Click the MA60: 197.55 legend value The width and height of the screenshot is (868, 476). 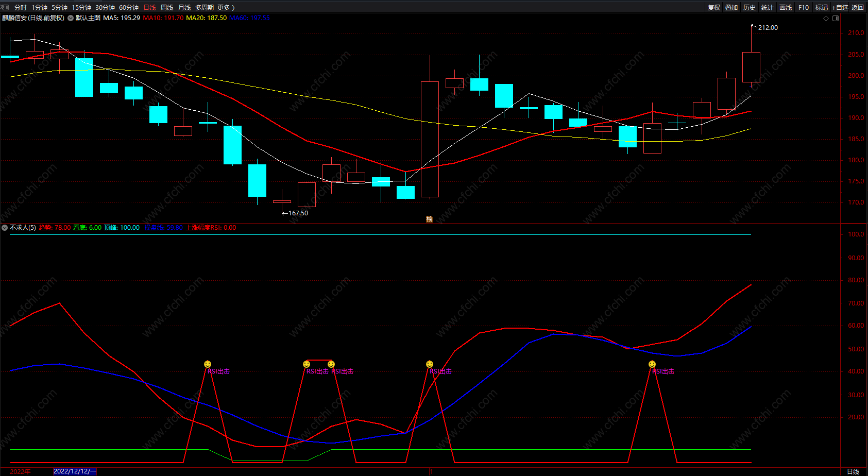click(249, 18)
